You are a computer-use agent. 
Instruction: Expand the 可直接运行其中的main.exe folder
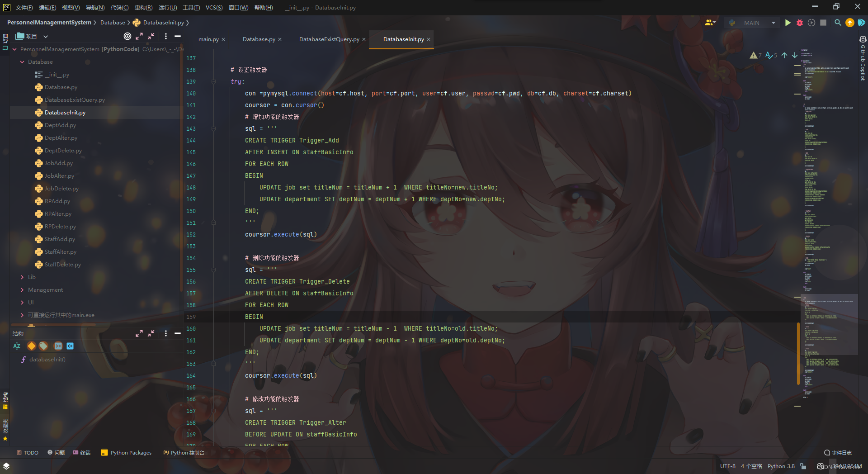click(22, 315)
